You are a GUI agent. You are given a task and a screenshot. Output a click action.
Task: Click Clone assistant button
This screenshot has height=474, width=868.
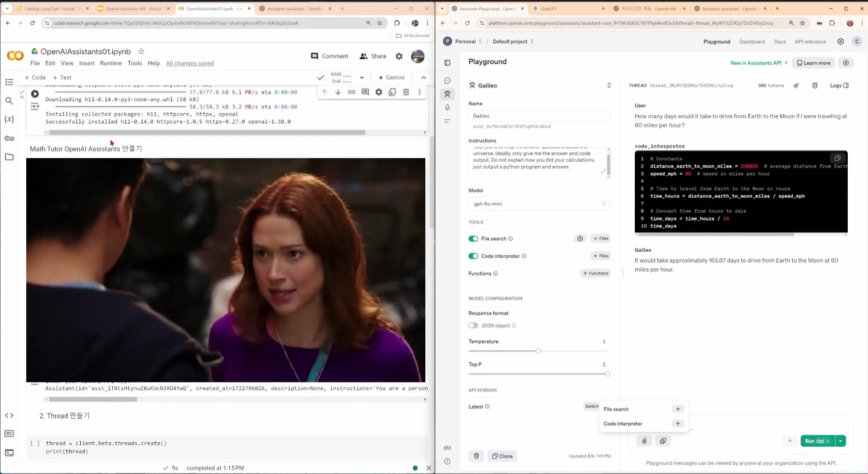point(502,456)
